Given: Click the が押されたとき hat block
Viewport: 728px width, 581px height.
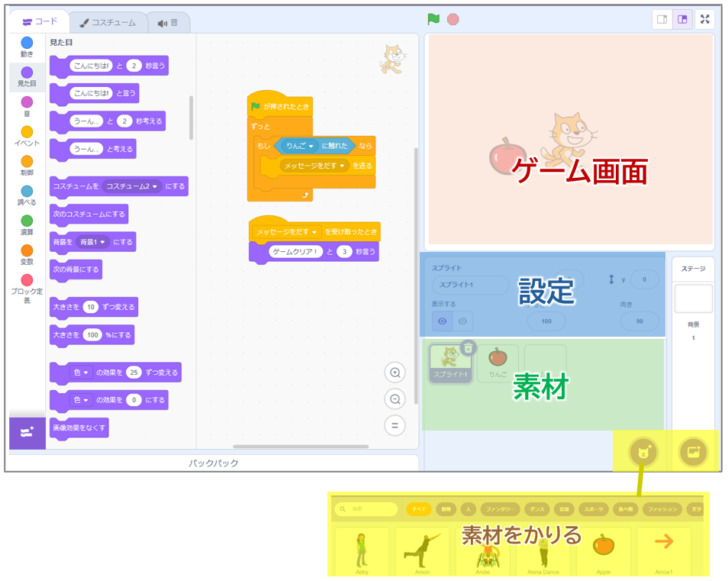Looking at the screenshot, I should (280, 105).
